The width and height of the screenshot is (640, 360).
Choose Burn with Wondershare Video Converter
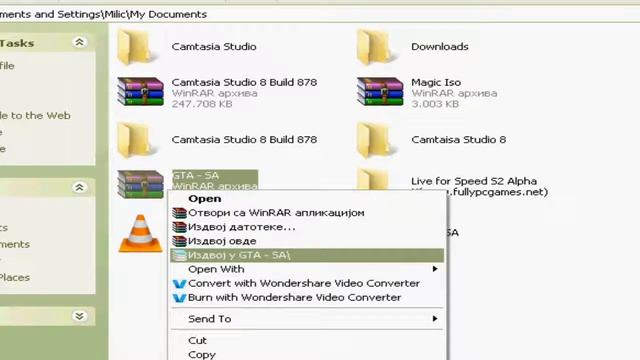307,298
